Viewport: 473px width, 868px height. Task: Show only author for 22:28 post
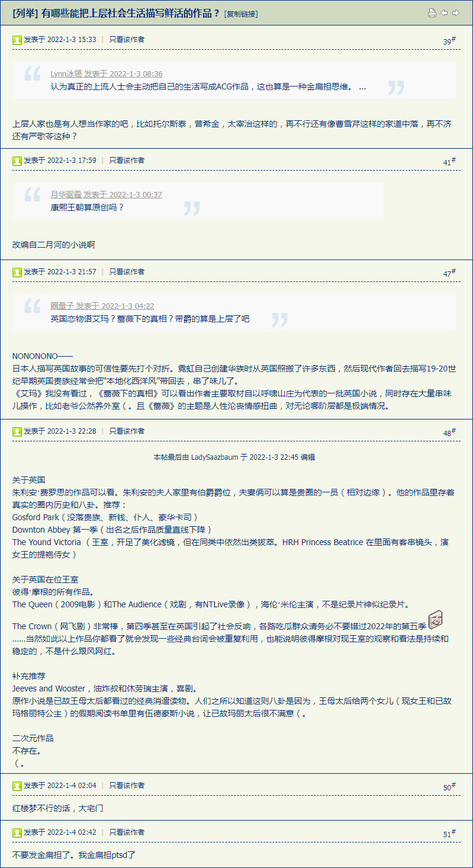tap(127, 431)
